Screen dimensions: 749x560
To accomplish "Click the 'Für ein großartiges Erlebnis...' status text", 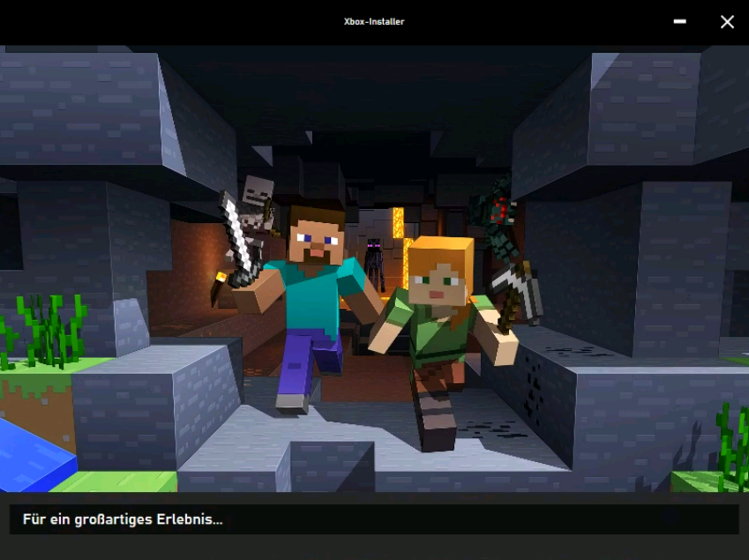I will (x=123, y=519).
